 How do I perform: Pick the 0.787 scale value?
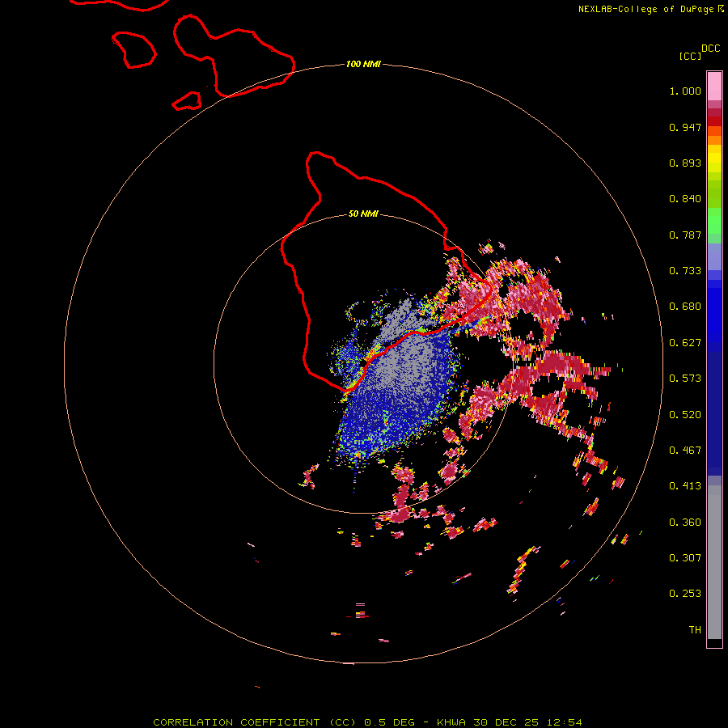click(685, 235)
